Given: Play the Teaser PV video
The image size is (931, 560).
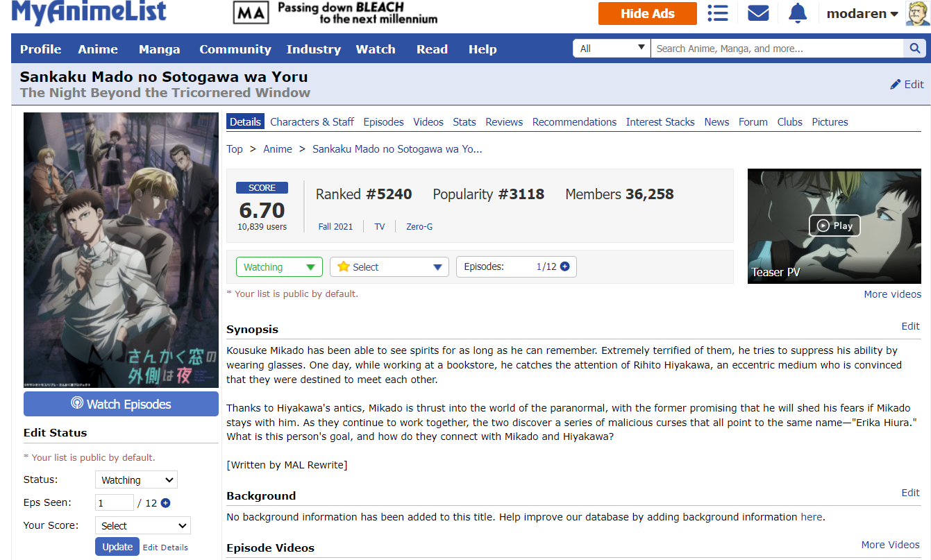Looking at the screenshot, I should [834, 226].
